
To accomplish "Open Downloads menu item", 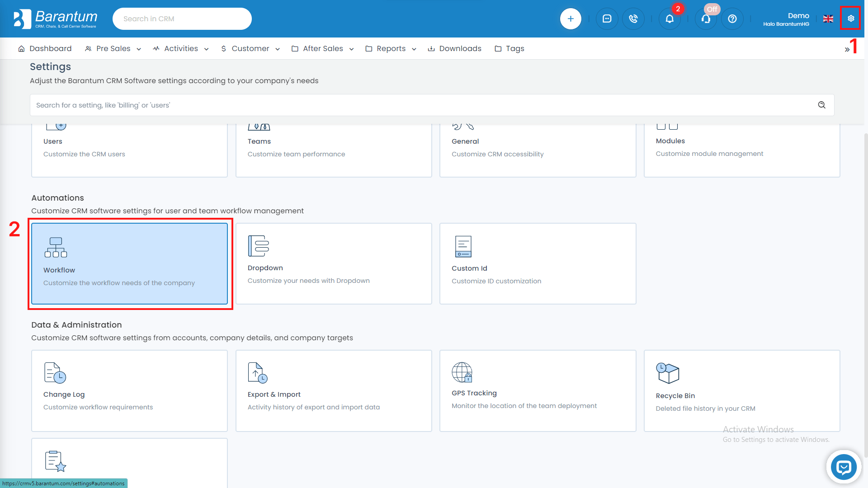I will click(x=454, y=48).
